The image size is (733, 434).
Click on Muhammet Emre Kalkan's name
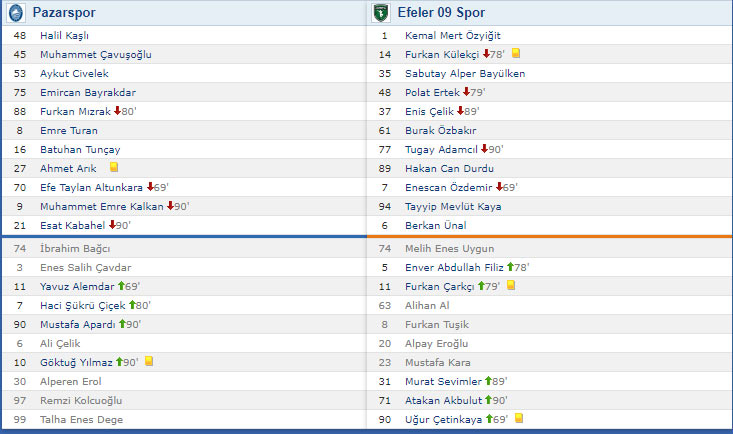[x=102, y=206]
